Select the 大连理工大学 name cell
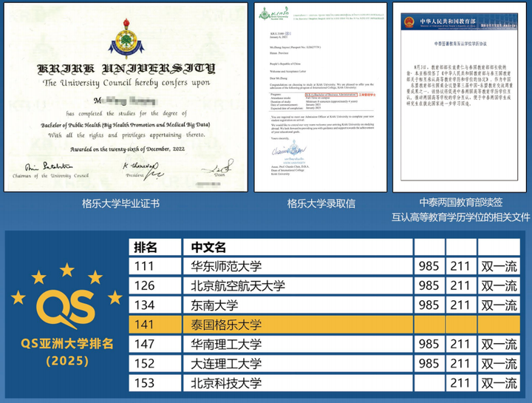The image size is (532, 403). 298,364
